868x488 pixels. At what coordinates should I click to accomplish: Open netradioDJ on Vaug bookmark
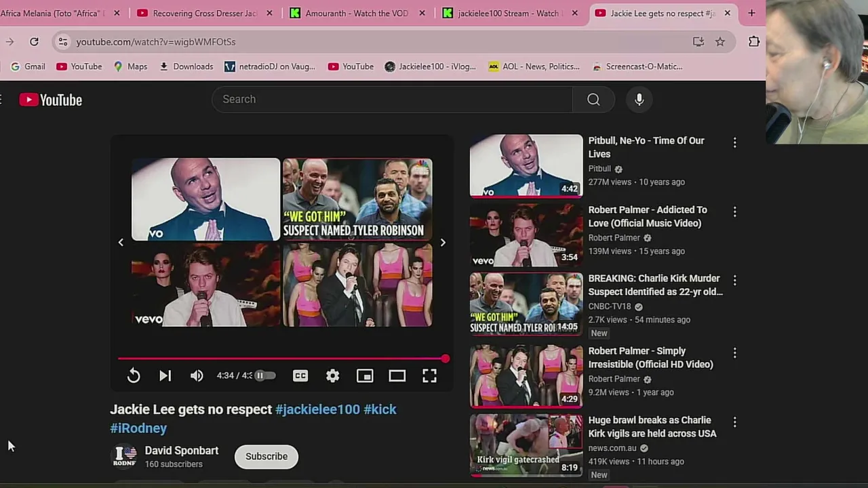pyautogui.click(x=270, y=66)
